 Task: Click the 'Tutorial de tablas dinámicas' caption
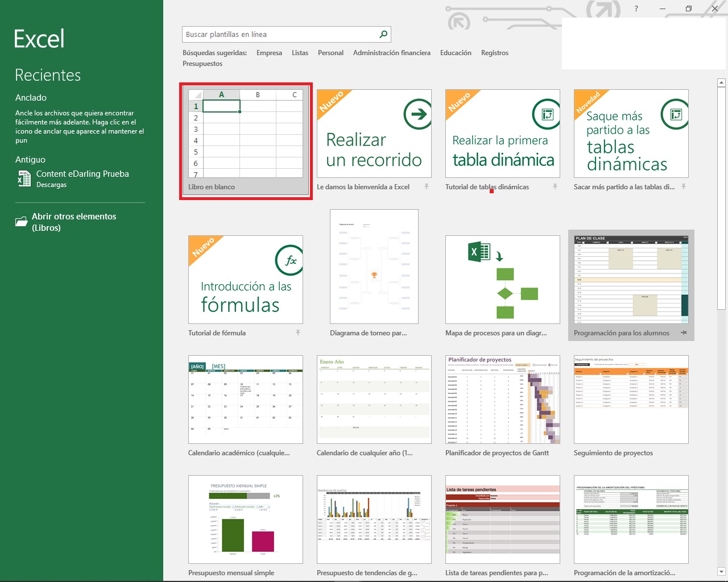[487, 187]
